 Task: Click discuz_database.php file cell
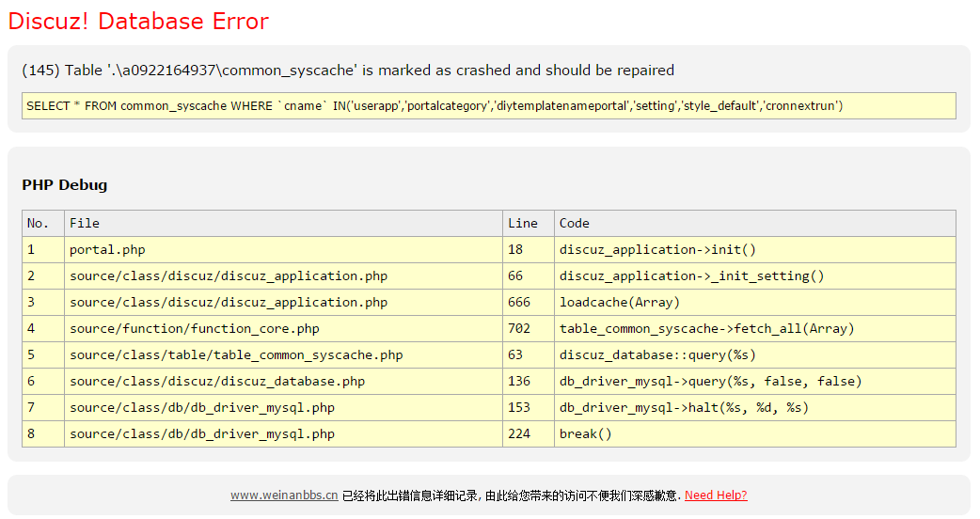tap(283, 381)
